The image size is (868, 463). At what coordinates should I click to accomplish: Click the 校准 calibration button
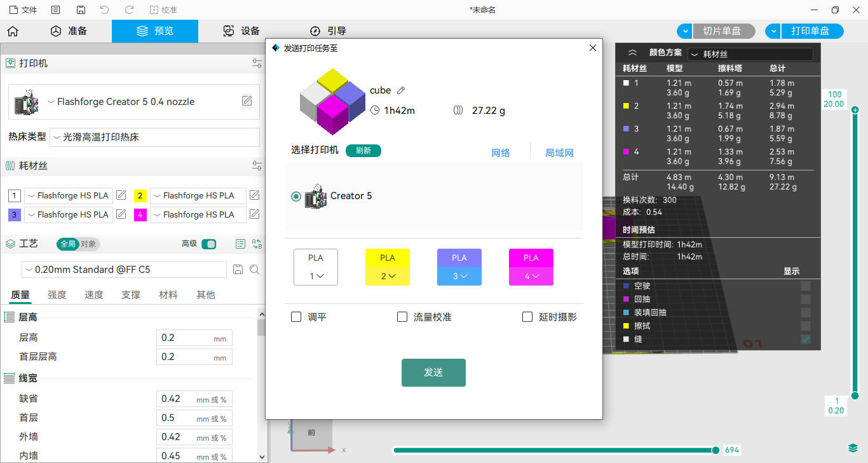pos(163,10)
